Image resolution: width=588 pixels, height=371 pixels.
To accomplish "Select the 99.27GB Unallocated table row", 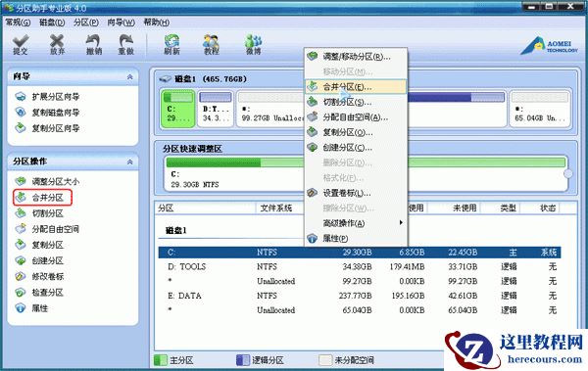I will coord(360,281).
